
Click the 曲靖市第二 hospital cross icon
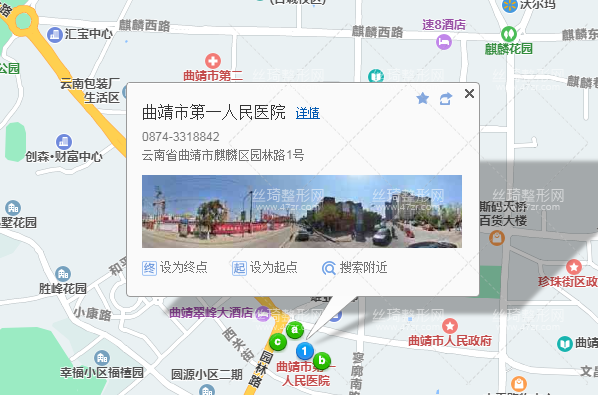click(x=213, y=61)
